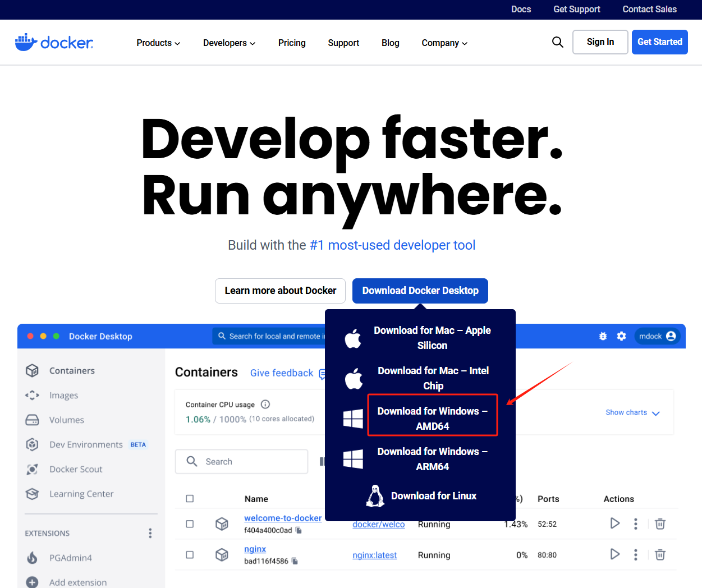Click the PGAdmin4 extension icon
702x588 pixels.
point(33,558)
